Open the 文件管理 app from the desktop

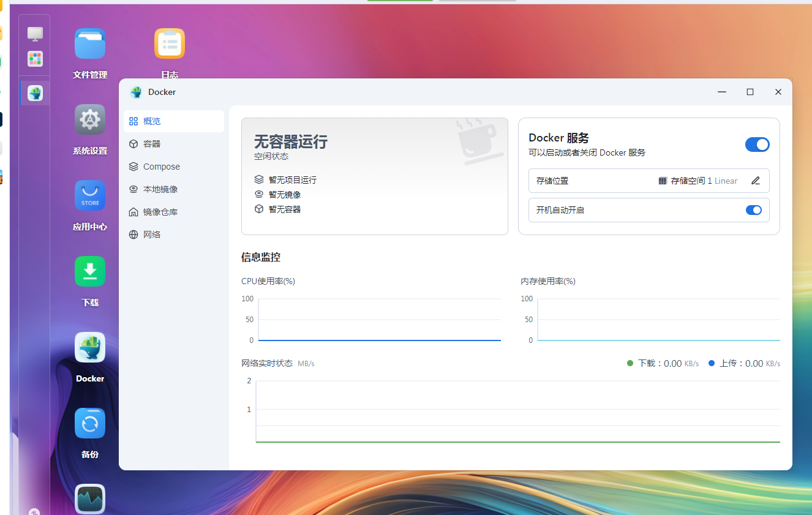(89, 43)
